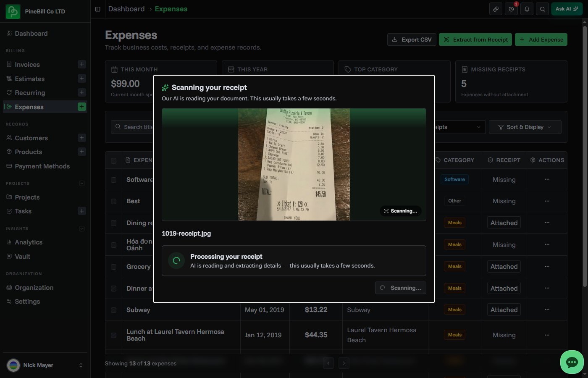Add expense via green plus in sidebar
Viewport: 588px width, 378px height.
82,107
